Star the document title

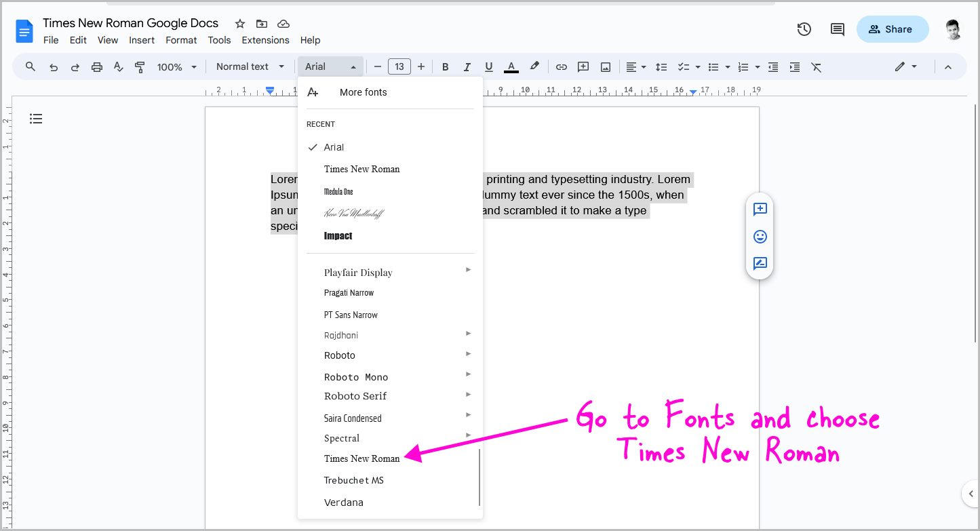pos(239,24)
